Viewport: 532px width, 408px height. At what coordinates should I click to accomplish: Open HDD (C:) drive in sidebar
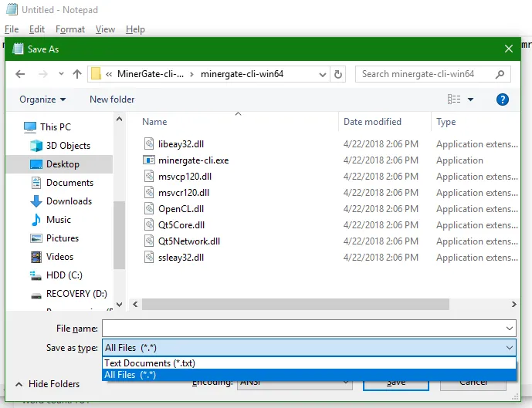64,275
